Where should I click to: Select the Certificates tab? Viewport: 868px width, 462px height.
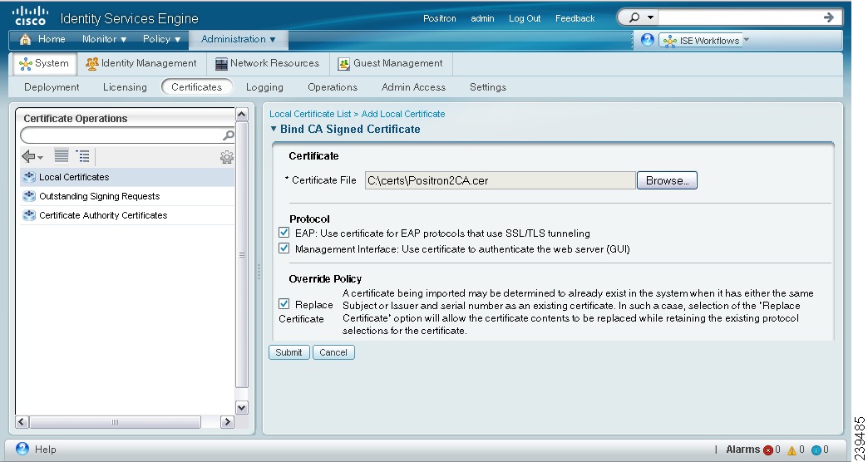coord(196,87)
